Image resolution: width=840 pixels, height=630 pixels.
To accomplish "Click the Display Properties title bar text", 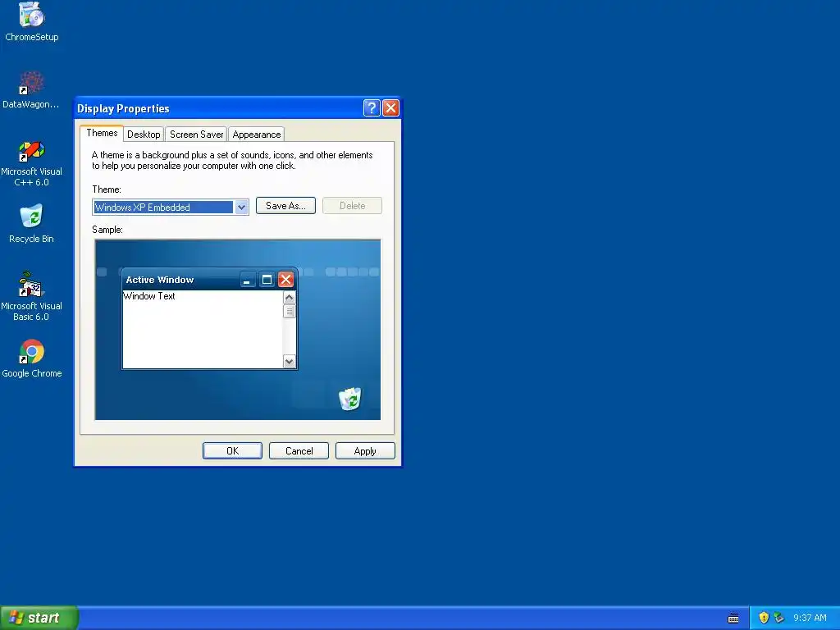I will (x=123, y=109).
